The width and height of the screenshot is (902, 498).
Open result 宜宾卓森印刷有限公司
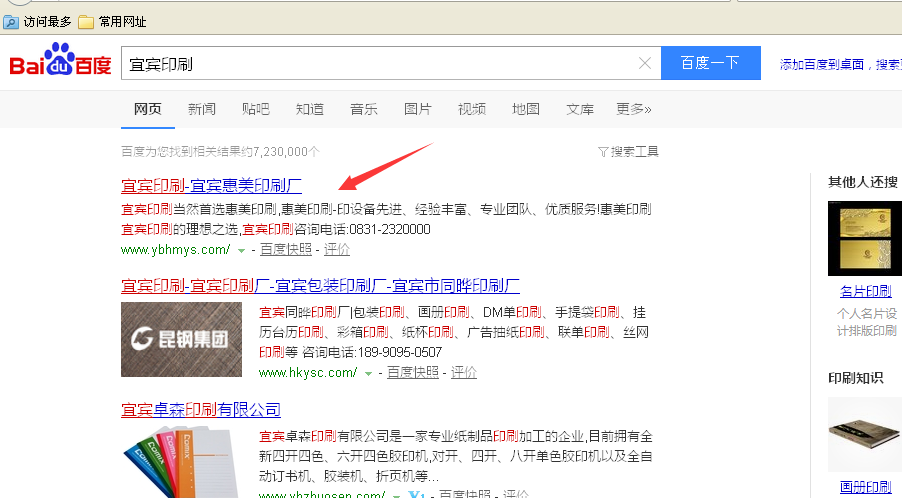click(x=201, y=409)
